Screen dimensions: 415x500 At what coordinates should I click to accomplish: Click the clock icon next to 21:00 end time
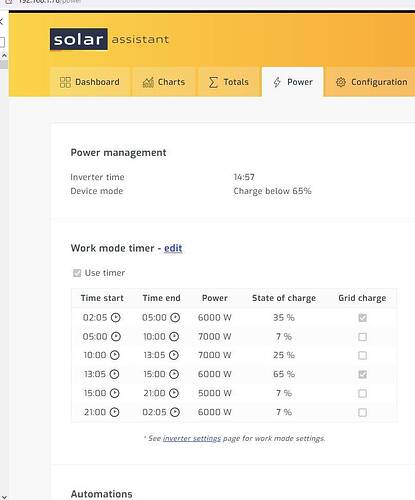point(174,393)
